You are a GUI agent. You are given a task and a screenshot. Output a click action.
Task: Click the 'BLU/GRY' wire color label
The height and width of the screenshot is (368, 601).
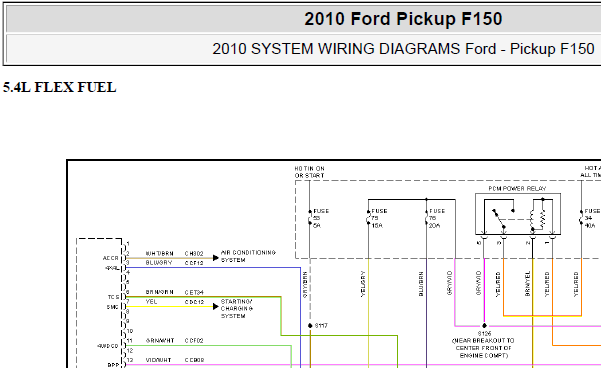[159, 263]
